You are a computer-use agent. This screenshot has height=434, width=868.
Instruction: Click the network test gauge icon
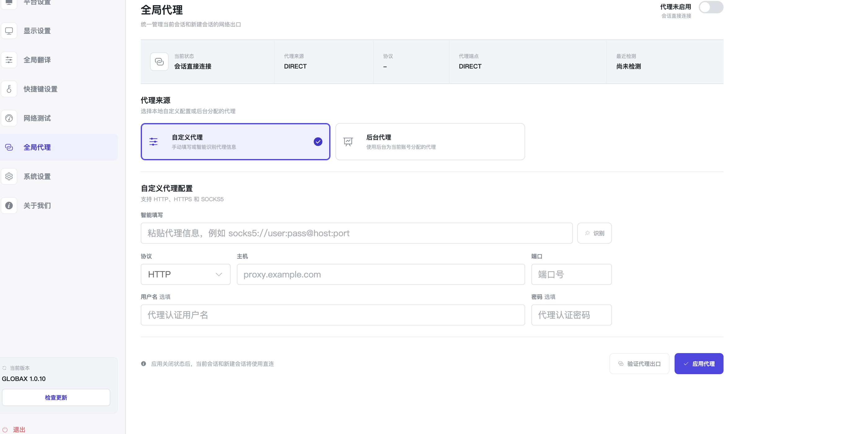9,118
